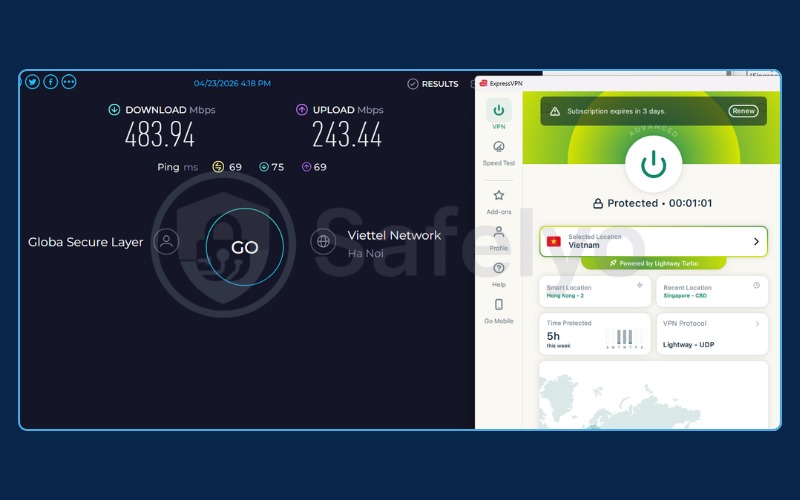Open the RESULTS tab in Speedtest
The image size is (800, 500).
point(433,84)
